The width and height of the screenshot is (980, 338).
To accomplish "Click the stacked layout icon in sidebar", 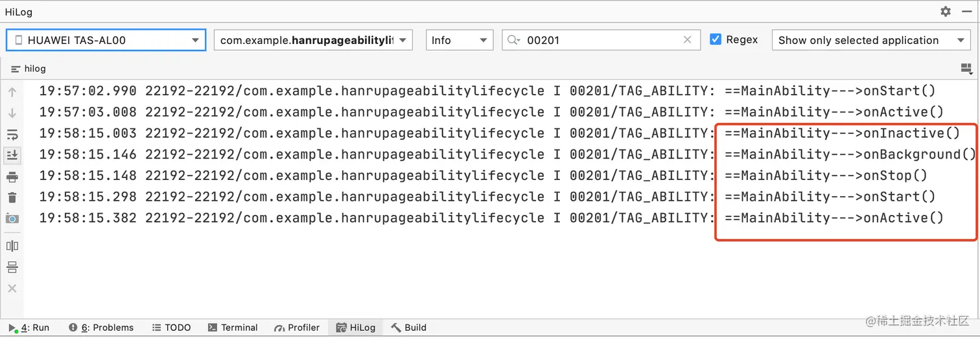I will click(x=12, y=267).
